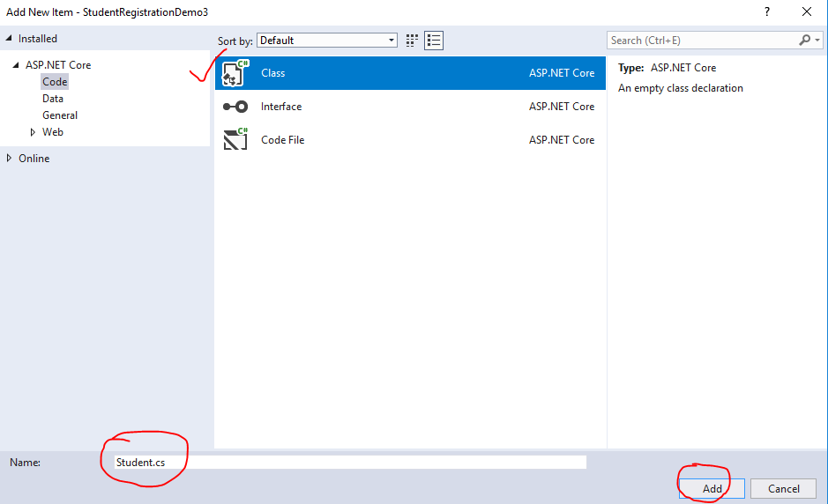Click the search magnifier icon
This screenshot has width=828, height=504.
tap(804, 41)
